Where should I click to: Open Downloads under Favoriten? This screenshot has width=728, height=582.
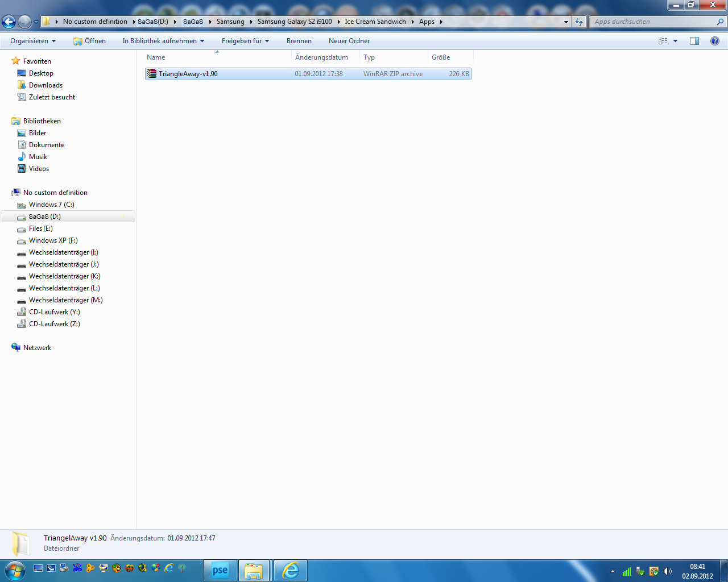[45, 85]
